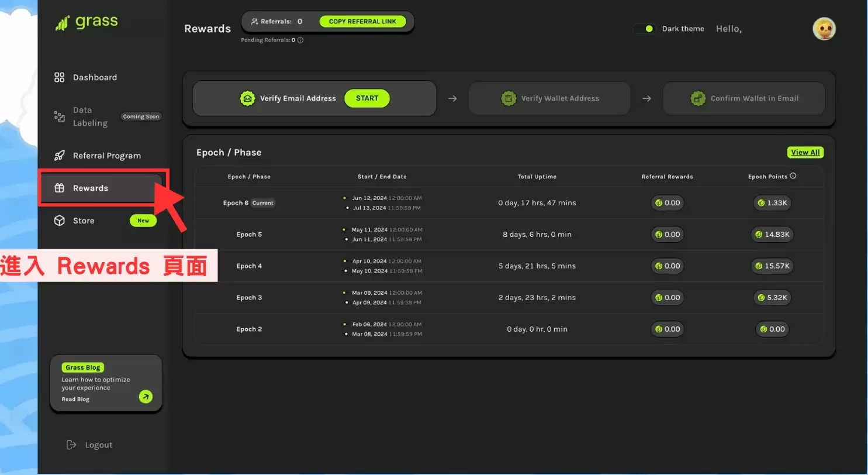Click the Epoch / Phase column header
Image resolution: width=868 pixels, height=475 pixels.
[249, 177]
